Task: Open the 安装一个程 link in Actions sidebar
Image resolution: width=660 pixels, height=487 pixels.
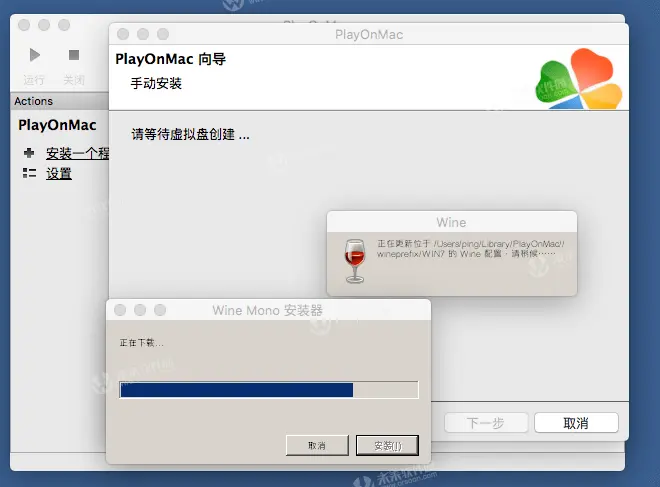Action: click(x=77, y=153)
